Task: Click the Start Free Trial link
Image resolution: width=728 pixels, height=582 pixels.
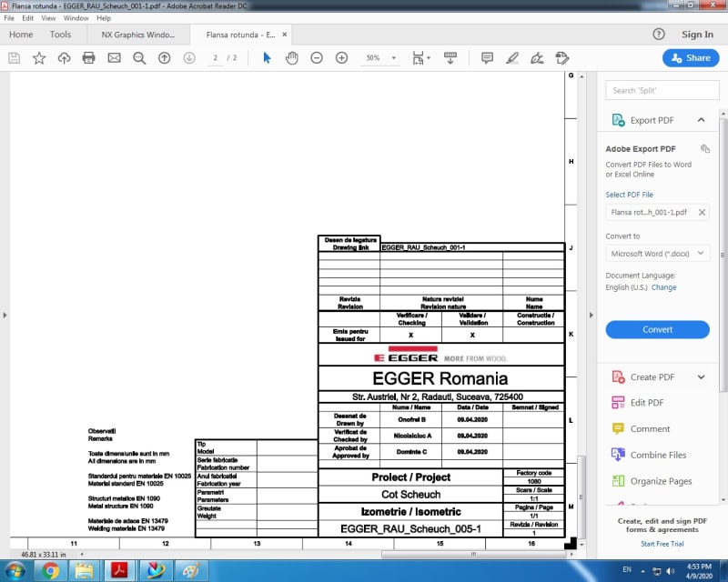Action: (662, 544)
